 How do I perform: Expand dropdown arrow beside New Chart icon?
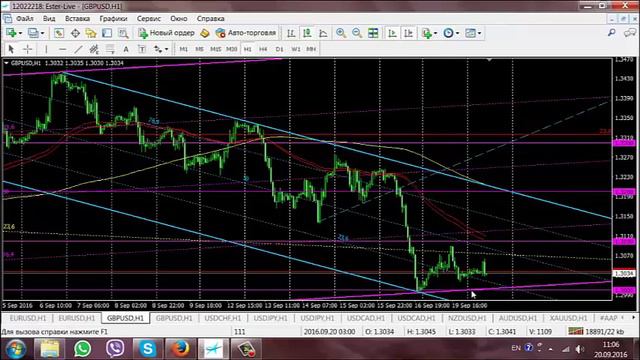20,33
